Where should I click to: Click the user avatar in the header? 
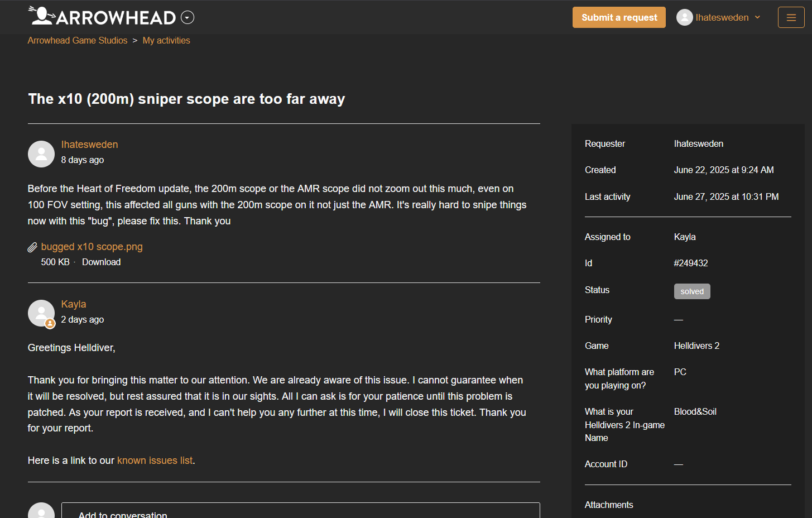685,17
